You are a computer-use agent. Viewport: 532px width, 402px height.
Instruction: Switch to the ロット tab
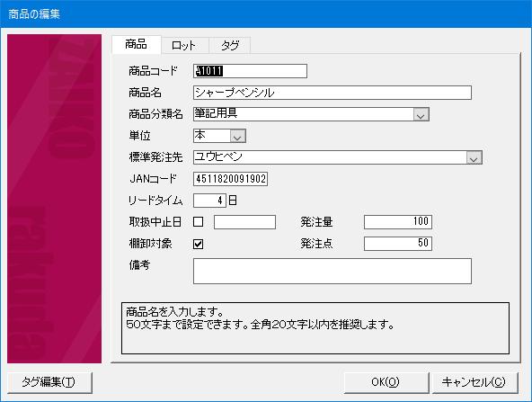[184, 45]
